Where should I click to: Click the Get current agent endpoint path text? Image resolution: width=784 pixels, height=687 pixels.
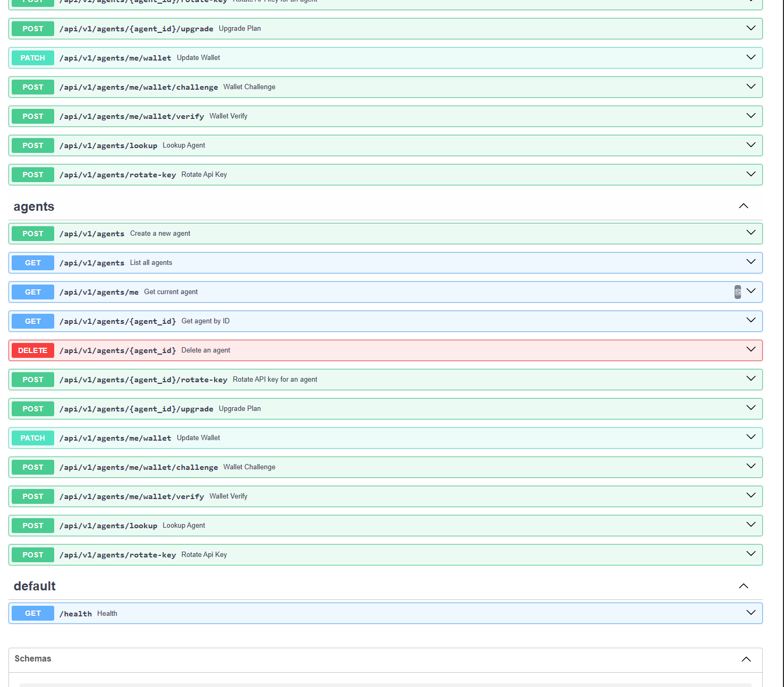coord(99,292)
